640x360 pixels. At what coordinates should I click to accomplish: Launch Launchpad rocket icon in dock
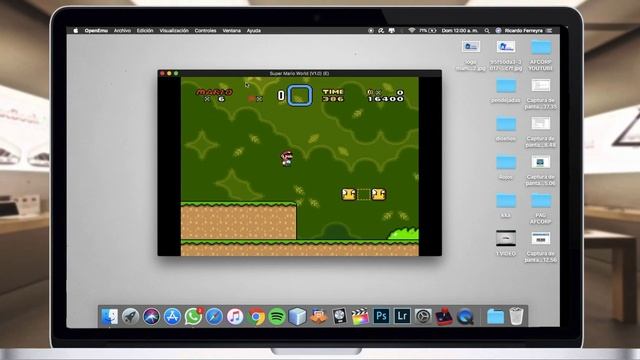[130, 316]
